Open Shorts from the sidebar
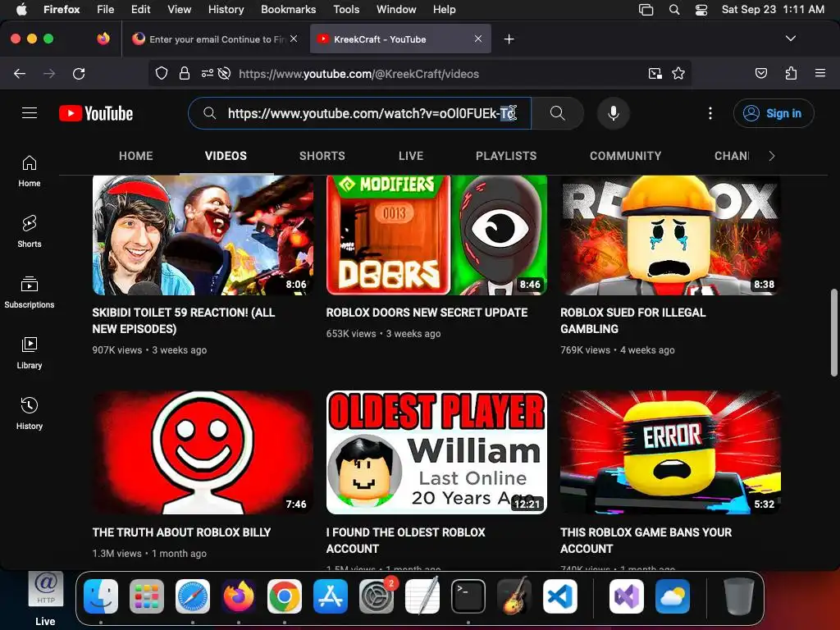Screen dimensions: 840x630 (x=30, y=231)
